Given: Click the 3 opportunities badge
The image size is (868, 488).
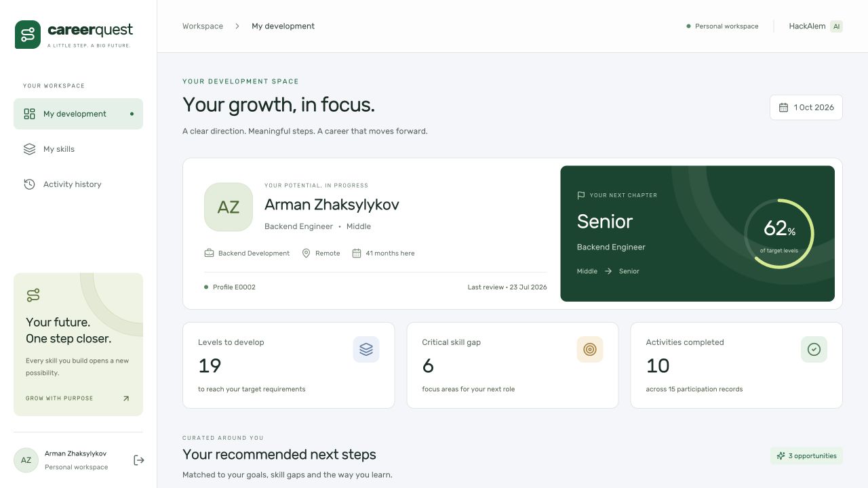Looking at the screenshot, I should point(806,456).
